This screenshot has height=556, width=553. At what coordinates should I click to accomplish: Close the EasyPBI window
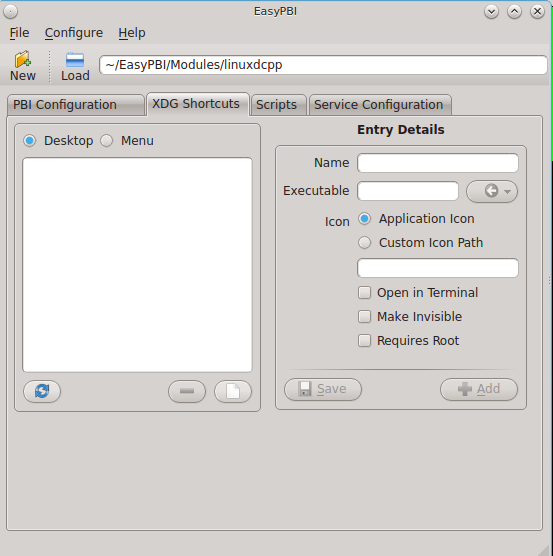click(x=537, y=12)
